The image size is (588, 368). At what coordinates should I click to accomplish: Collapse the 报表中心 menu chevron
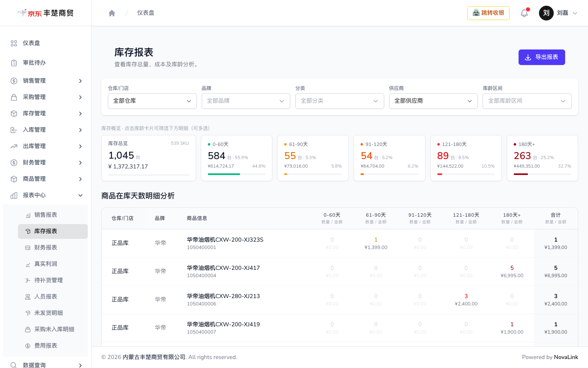click(x=80, y=195)
